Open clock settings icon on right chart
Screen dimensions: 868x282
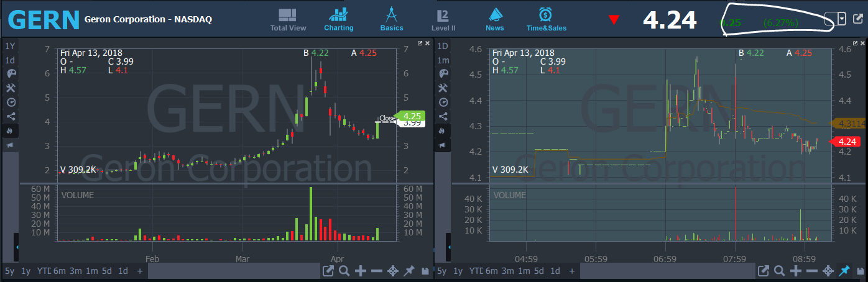443,102
